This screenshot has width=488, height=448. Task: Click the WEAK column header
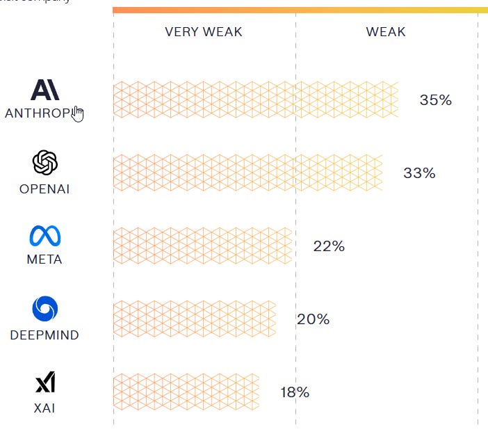386,32
